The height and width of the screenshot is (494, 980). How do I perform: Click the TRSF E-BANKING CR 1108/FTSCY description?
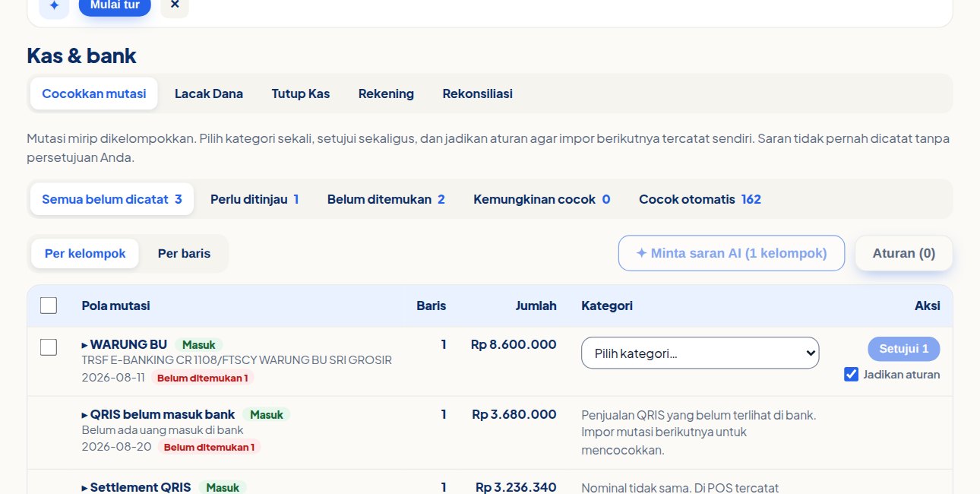tap(236, 360)
